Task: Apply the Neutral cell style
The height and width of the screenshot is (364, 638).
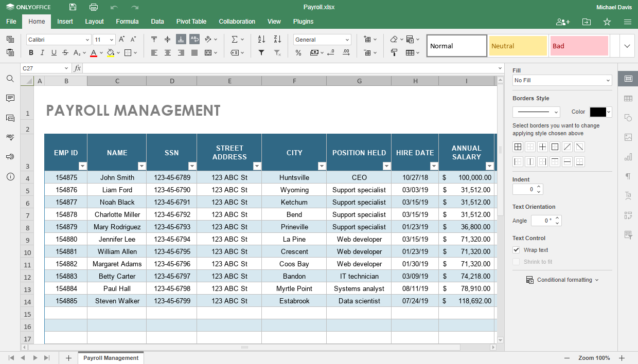Action: (518, 46)
